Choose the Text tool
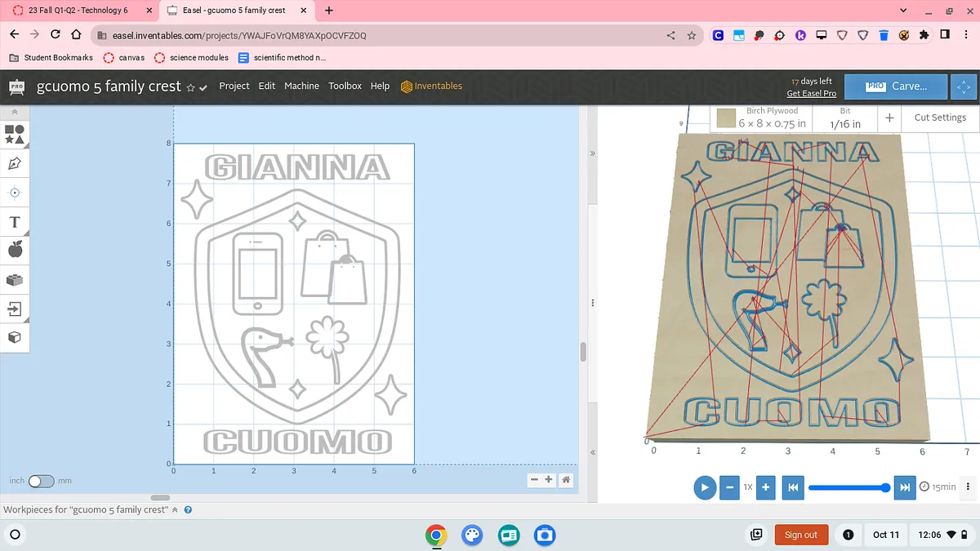The width and height of the screenshot is (980, 551). point(15,222)
